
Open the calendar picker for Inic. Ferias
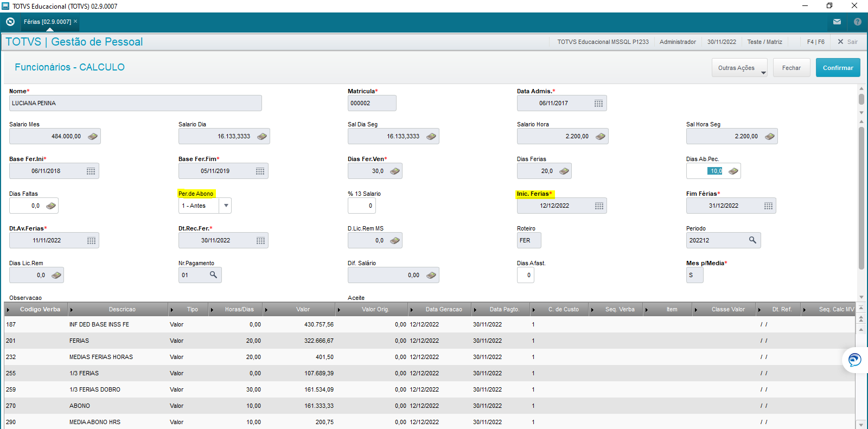pos(599,206)
